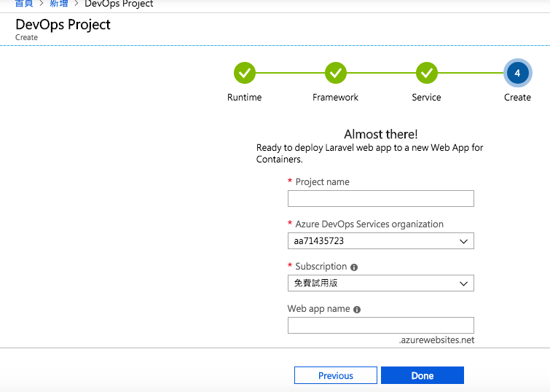This screenshot has height=392, width=550.
Task: Click the .azurewebsites.net suffix text
Action: tap(436, 340)
